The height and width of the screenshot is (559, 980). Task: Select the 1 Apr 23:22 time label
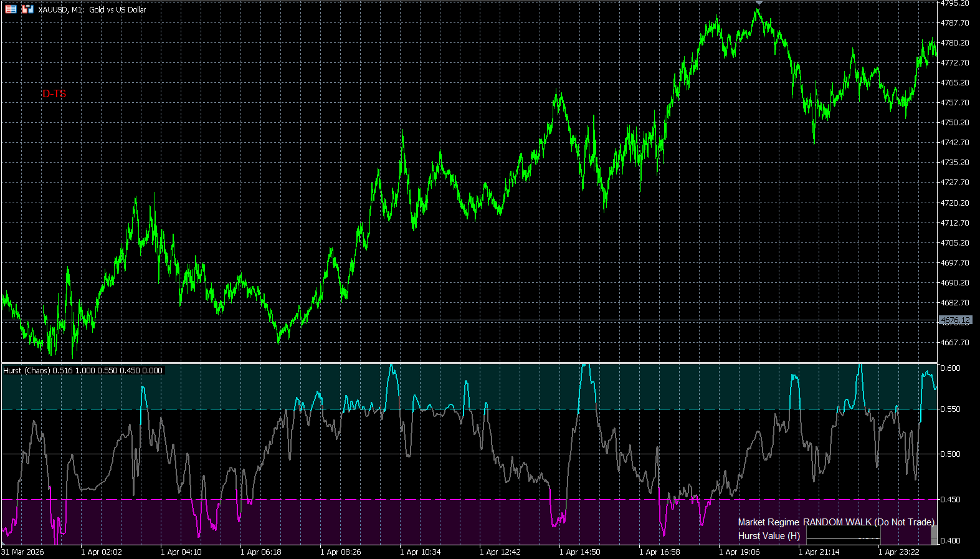898,552
